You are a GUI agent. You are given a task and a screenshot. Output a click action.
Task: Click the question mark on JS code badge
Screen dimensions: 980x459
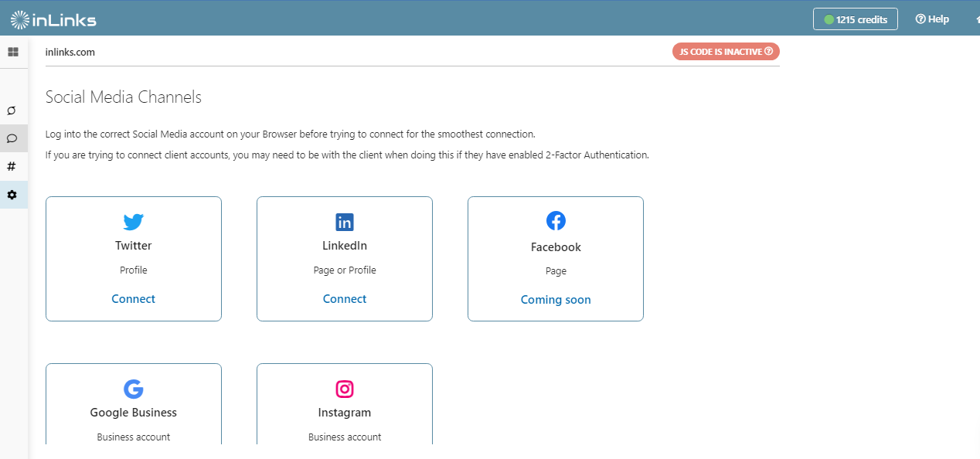tap(768, 52)
